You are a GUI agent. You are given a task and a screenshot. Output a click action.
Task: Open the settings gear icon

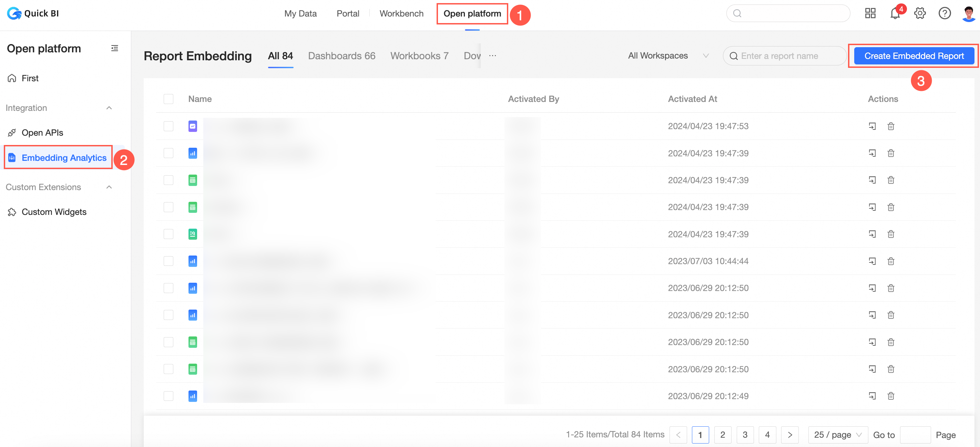(920, 14)
